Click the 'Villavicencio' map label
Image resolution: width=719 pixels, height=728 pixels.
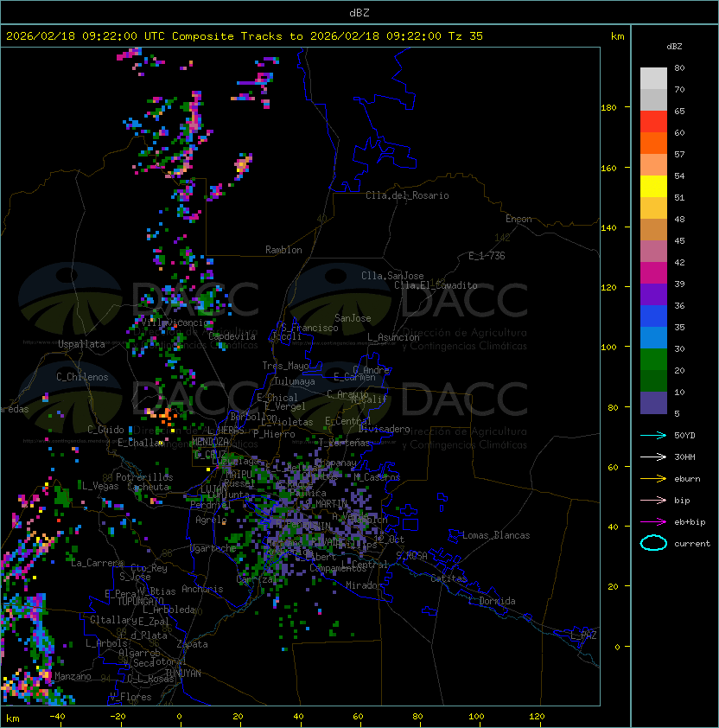pos(175,322)
